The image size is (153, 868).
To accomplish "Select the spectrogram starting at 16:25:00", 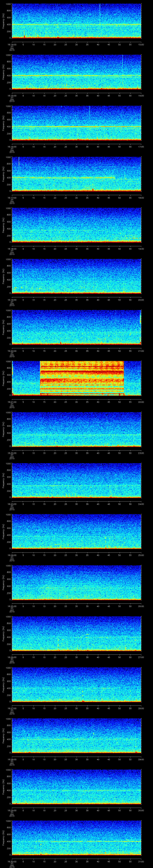I will coord(76,582).
